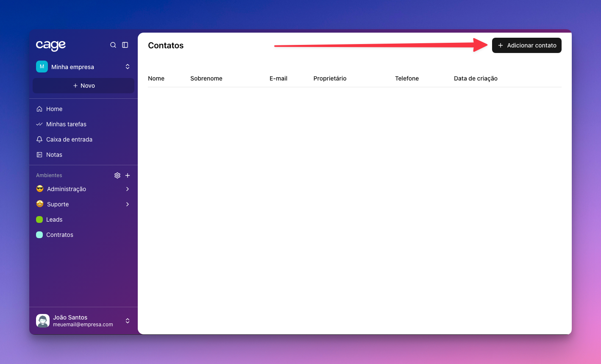Click the plus icon beside Ambientes
The height and width of the screenshot is (364, 601).
click(128, 175)
